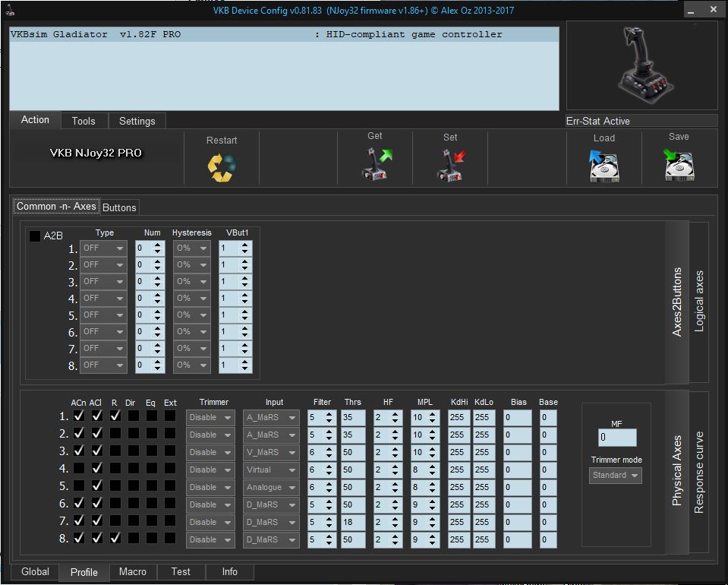Open the Info bottom tab
This screenshot has height=585, width=728.
click(x=230, y=571)
